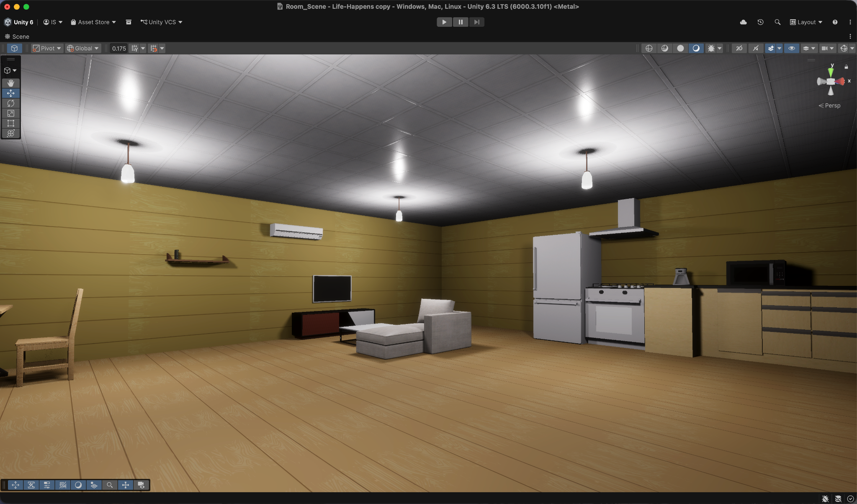The width and height of the screenshot is (857, 504).
Task: Open the Asset Store dropdown
Action: click(93, 22)
